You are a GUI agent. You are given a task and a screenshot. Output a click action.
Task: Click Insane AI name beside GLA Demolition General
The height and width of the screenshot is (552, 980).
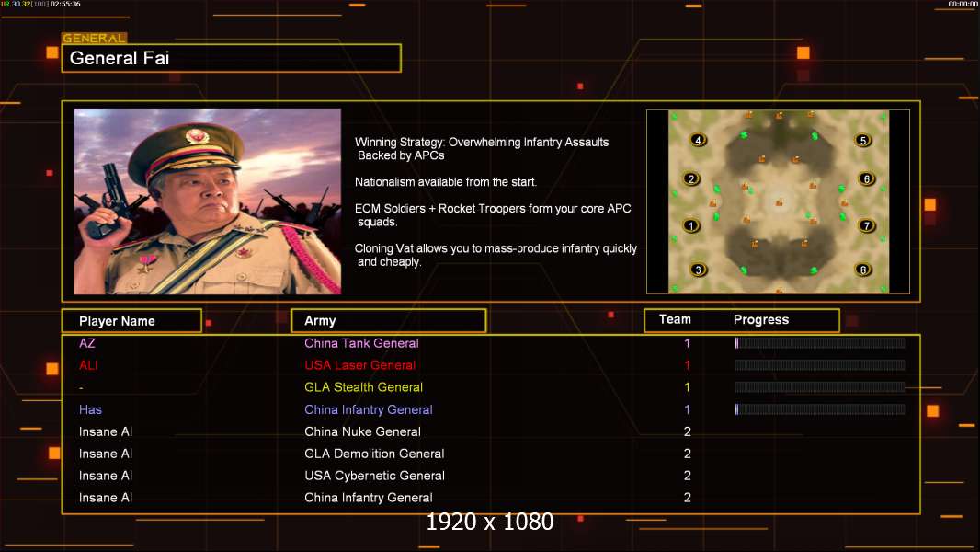click(106, 454)
